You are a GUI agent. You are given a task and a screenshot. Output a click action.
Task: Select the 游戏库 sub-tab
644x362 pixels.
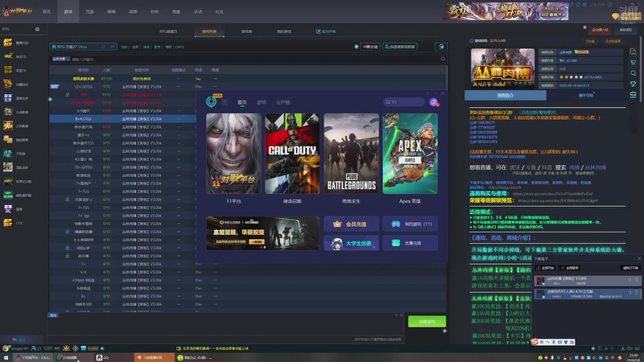point(246,31)
